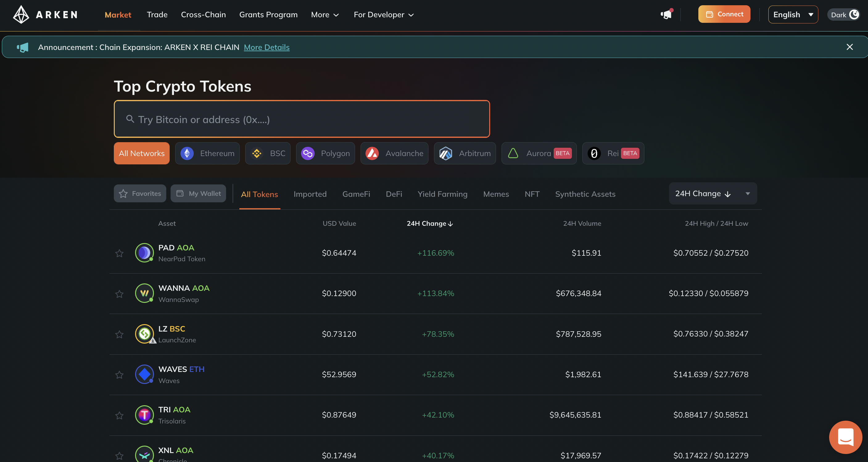Switch to the All Tokens tab
The width and height of the screenshot is (868, 462).
pos(259,194)
